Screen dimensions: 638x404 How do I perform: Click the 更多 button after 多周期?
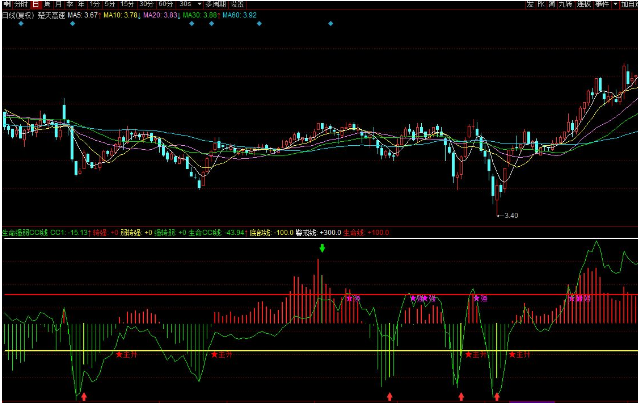(237, 4)
